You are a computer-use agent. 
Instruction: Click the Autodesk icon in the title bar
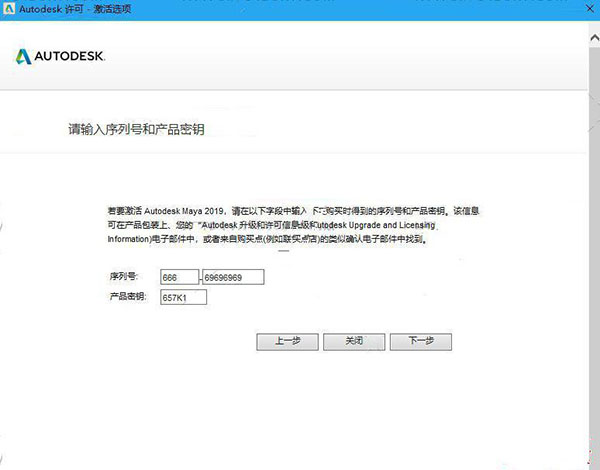(8, 8)
